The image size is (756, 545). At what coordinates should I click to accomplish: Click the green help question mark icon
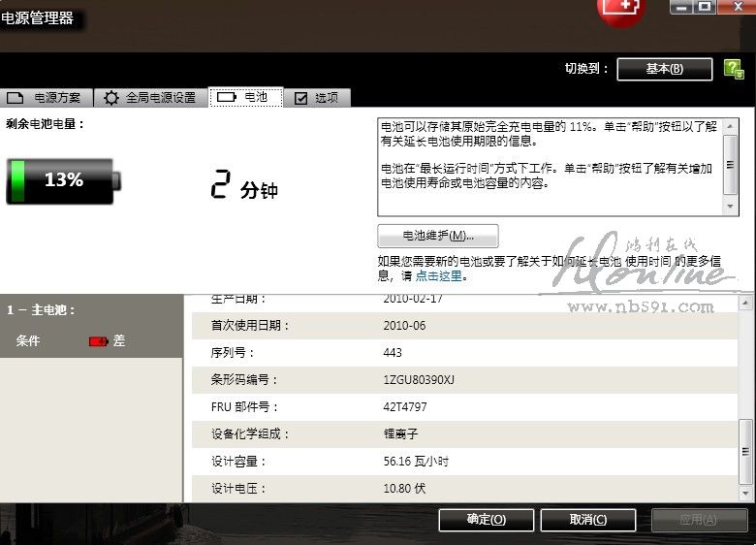[x=734, y=69]
